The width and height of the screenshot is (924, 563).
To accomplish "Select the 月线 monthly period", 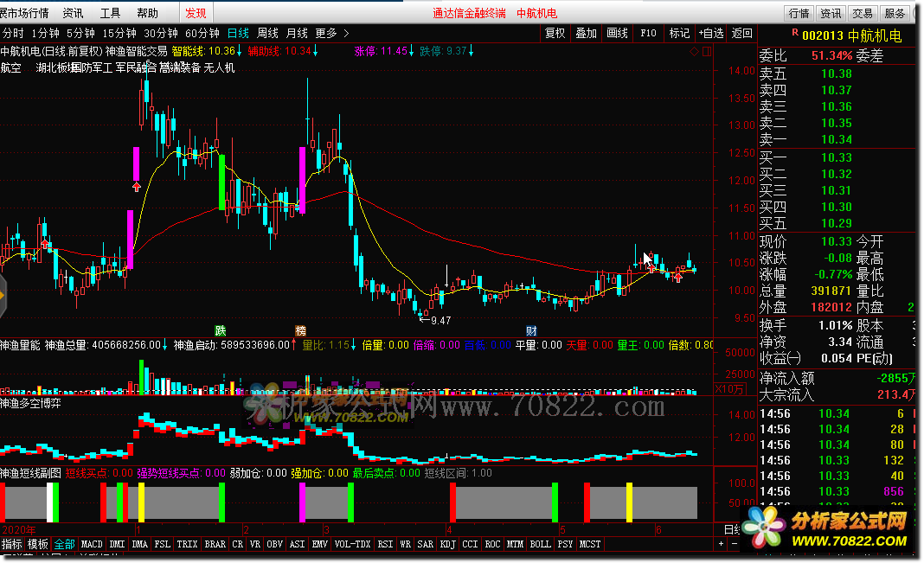I will (x=297, y=33).
